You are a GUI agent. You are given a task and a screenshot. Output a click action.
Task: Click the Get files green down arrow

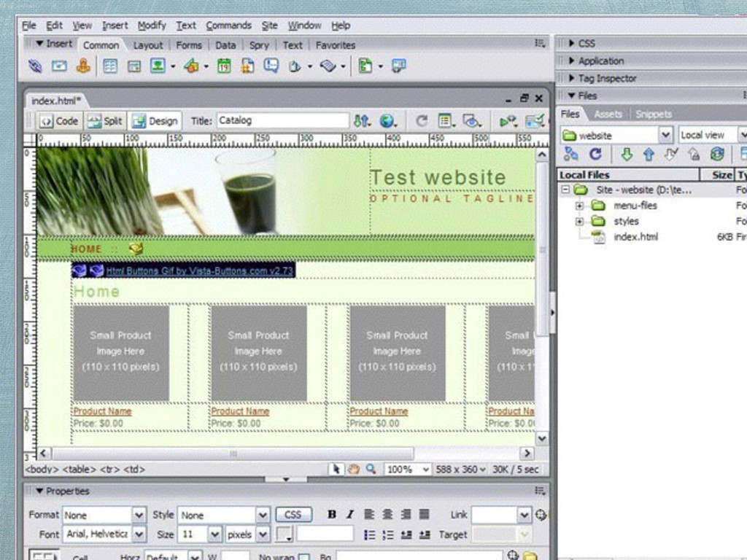627,155
